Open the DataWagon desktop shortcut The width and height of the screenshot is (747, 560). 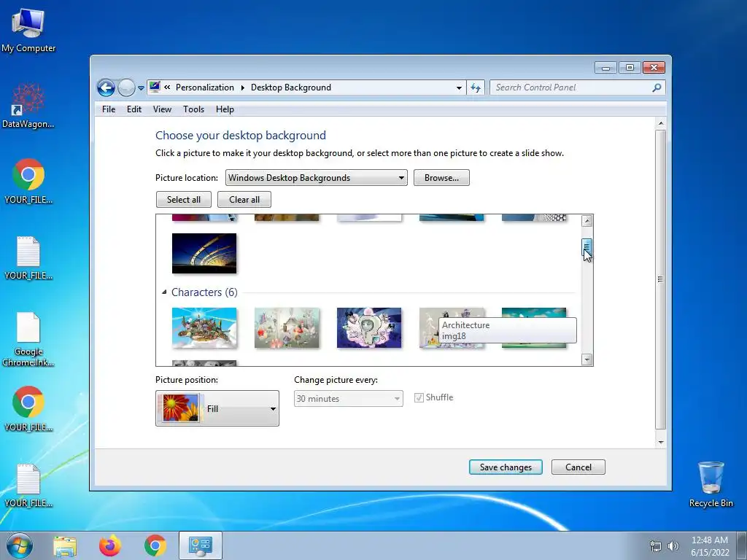pos(28,106)
